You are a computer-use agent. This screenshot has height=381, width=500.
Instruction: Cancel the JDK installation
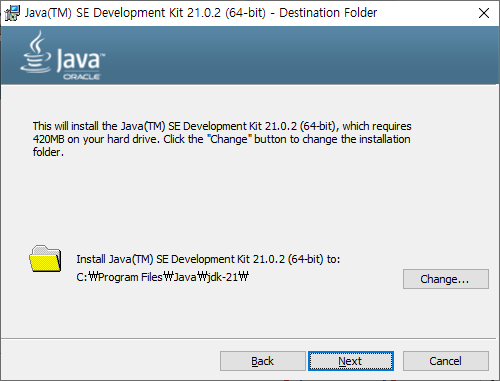click(446, 361)
